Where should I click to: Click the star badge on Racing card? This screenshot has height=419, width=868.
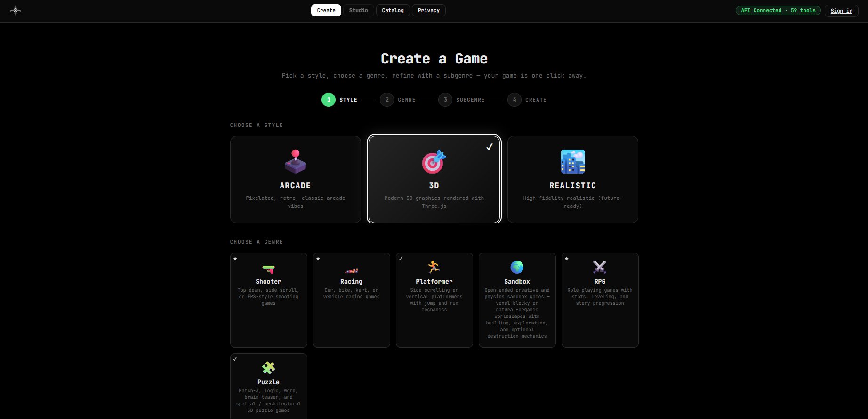[x=318, y=258]
